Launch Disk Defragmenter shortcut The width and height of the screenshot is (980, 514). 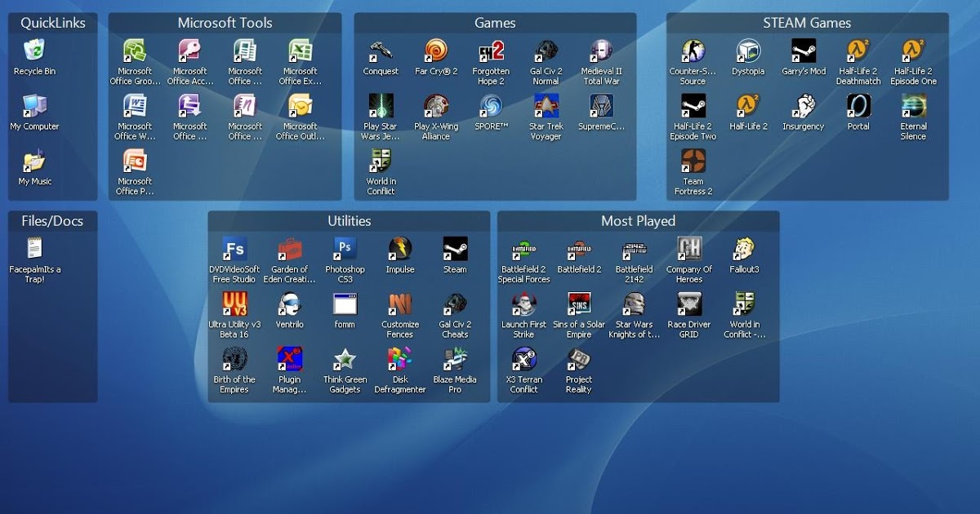tap(400, 358)
